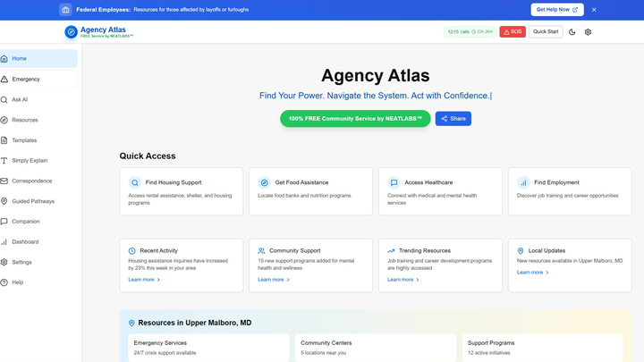Screen dimensions: 644x362
Task: Go to Resources in the sidebar
Action: pyautogui.click(x=38, y=120)
